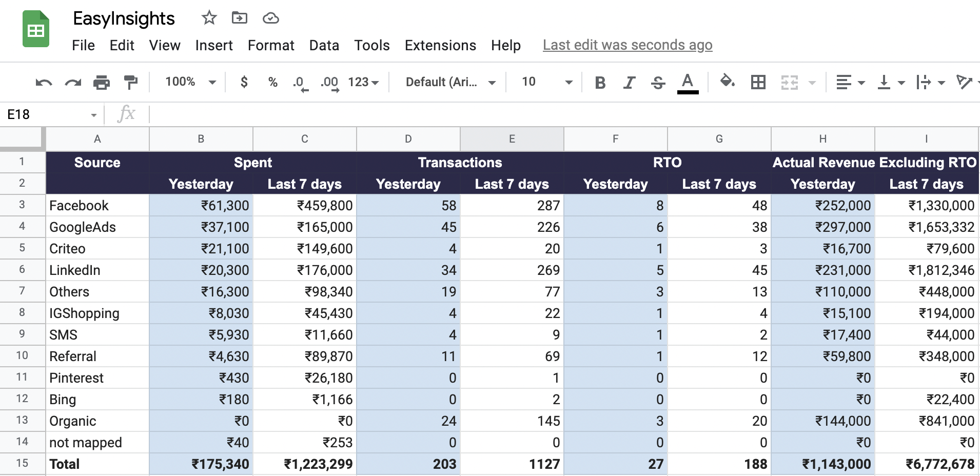This screenshot has height=476, width=980.
Task: Format selected cell as percent
Action: click(272, 82)
